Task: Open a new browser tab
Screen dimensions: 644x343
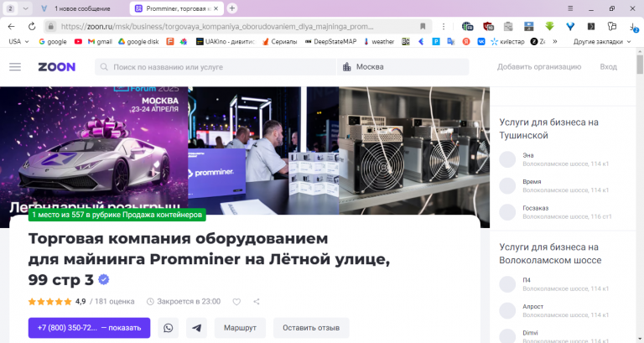Action: click(232, 8)
